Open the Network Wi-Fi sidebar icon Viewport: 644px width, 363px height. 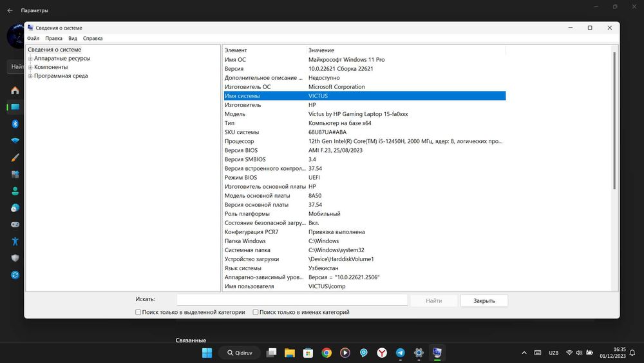point(15,141)
